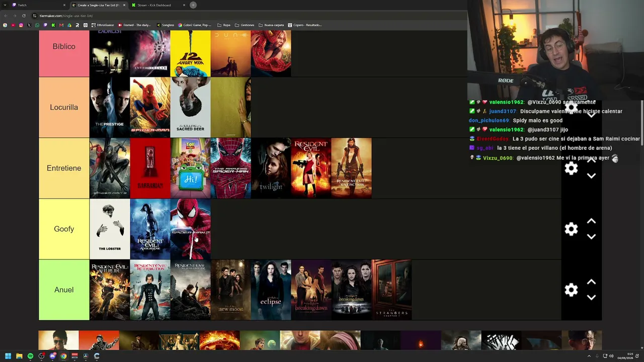
Task: Select the 12 Angry Men poster
Action: tap(190, 53)
